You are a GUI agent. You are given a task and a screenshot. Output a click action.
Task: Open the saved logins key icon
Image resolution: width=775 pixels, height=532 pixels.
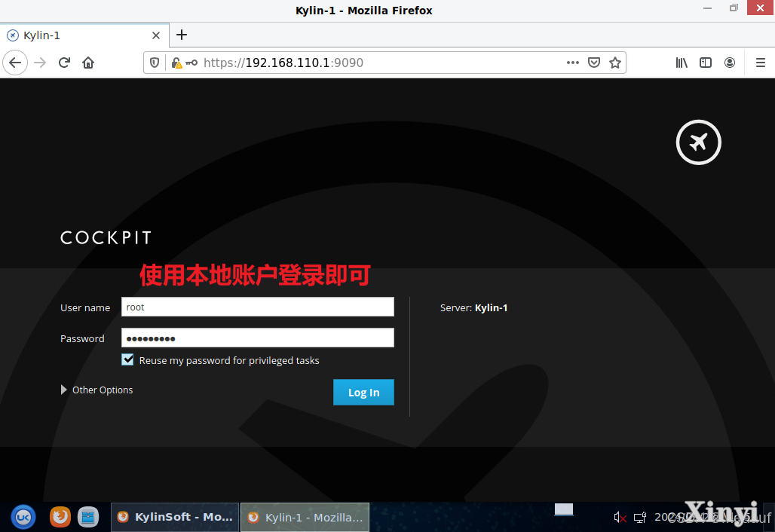point(191,63)
